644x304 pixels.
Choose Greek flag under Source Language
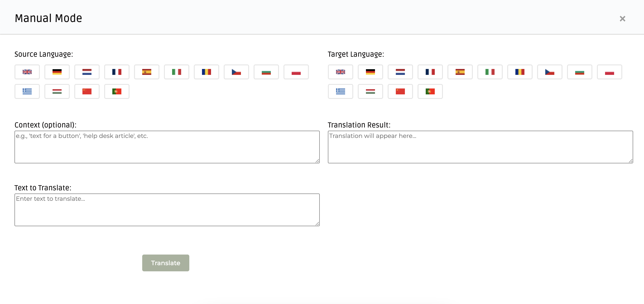[x=27, y=91]
